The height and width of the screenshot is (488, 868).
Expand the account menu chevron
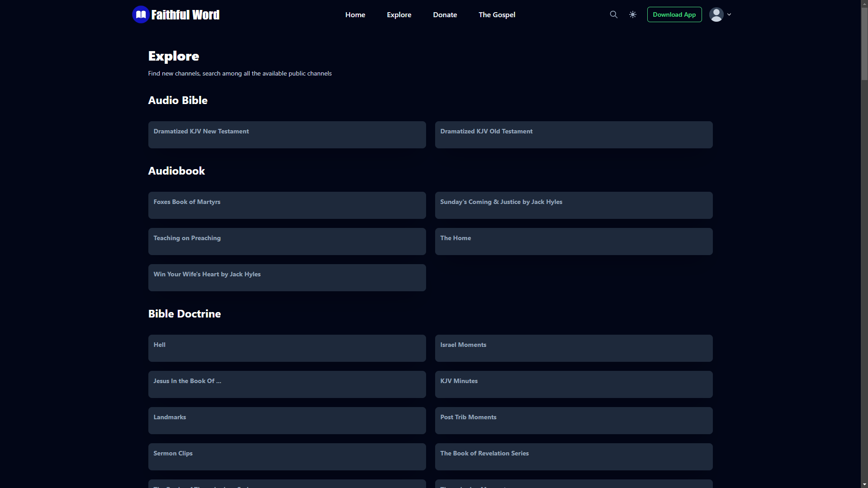(x=729, y=14)
